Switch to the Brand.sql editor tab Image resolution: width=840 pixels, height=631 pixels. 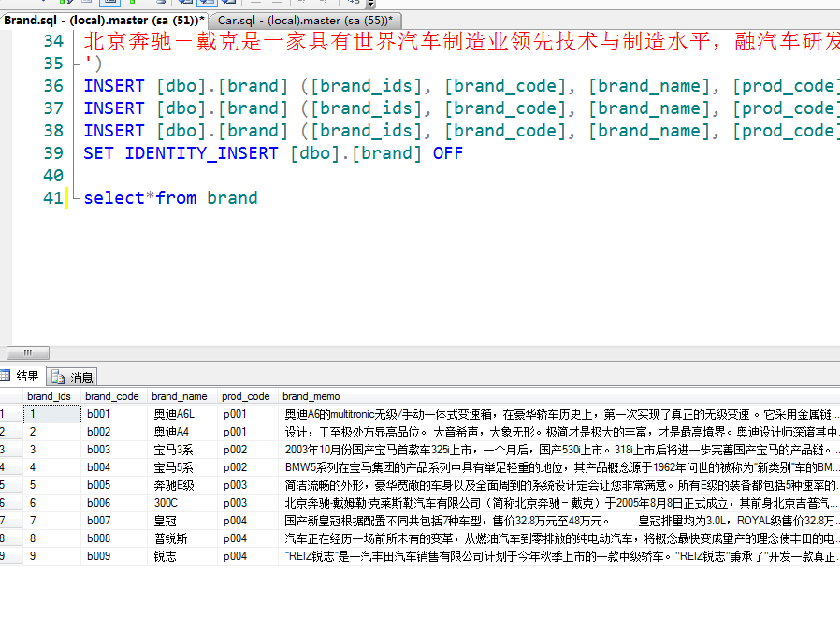click(x=104, y=21)
